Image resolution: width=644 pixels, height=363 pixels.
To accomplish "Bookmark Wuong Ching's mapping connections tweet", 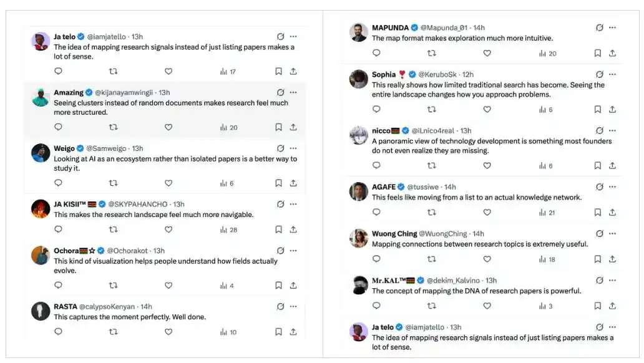I will (x=597, y=259).
